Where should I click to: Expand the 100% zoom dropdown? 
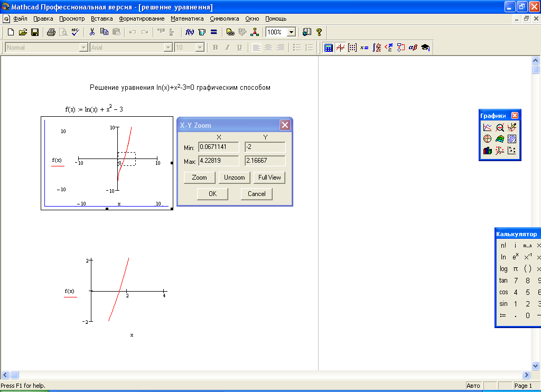[292, 32]
